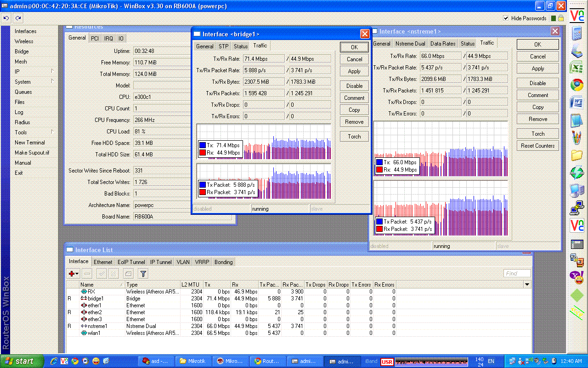Open the Mikrotik folder taskbar button
Viewport: 588px width, 368px height.
point(193,361)
